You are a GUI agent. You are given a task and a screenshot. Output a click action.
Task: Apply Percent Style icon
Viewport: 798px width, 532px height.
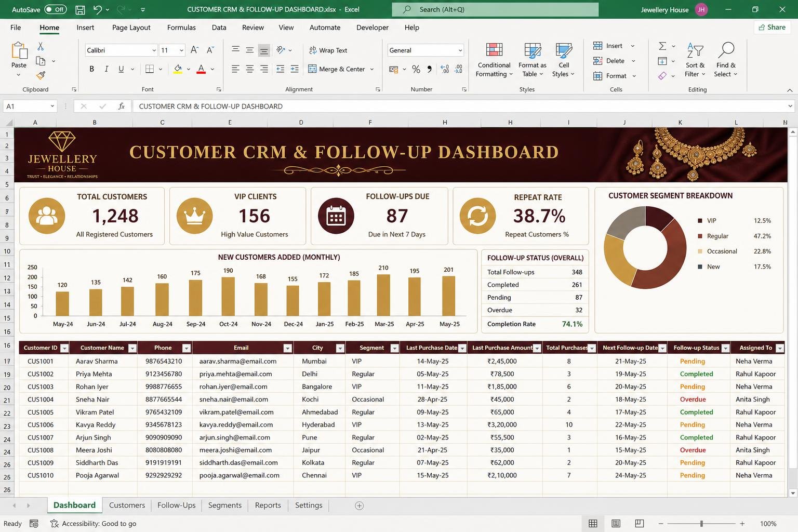point(416,69)
